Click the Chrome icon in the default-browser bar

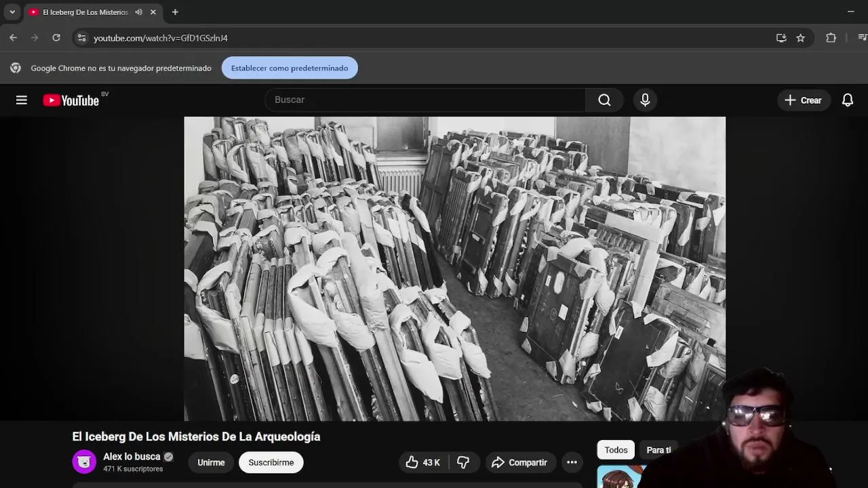pyautogui.click(x=16, y=68)
